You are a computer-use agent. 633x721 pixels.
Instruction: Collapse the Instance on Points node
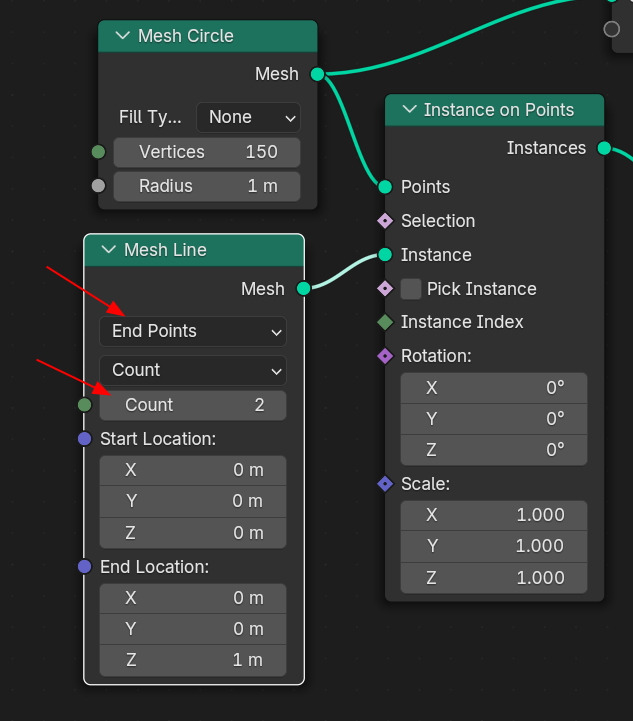[x=409, y=109]
